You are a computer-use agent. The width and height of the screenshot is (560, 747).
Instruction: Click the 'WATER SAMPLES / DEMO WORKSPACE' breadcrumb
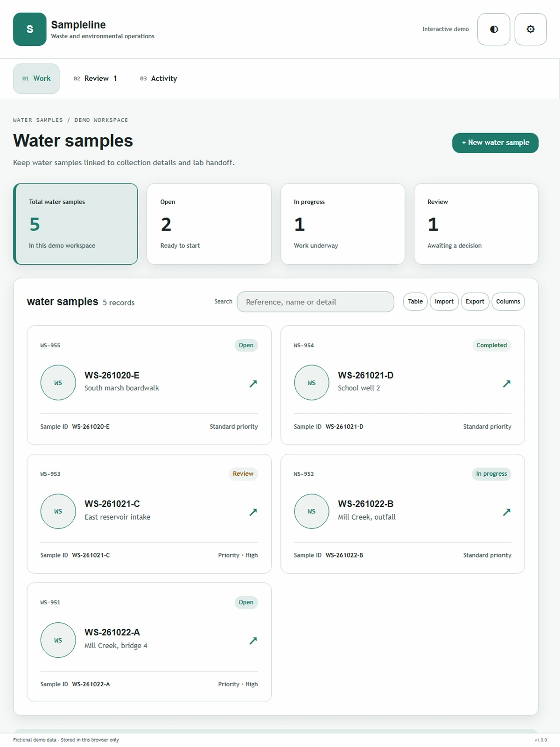point(70,120)
